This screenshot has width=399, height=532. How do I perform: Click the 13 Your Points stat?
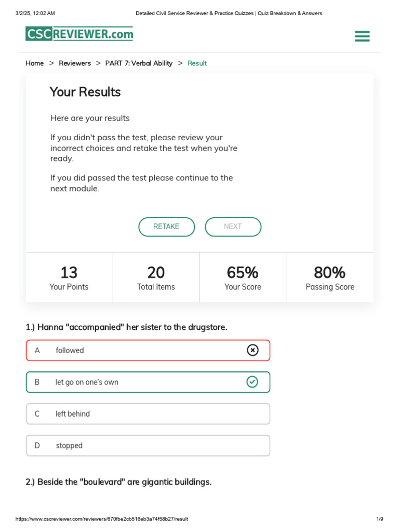click(69, 278)
